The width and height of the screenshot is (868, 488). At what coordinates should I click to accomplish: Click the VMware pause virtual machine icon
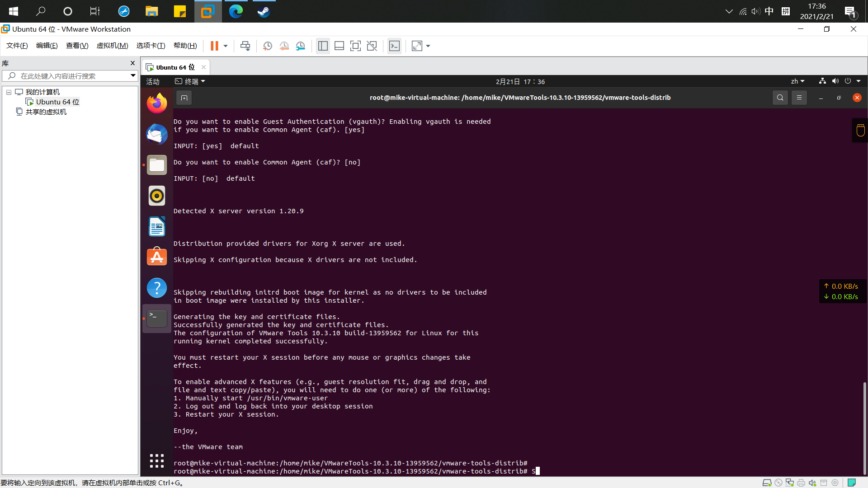click(x=214, y=46)
